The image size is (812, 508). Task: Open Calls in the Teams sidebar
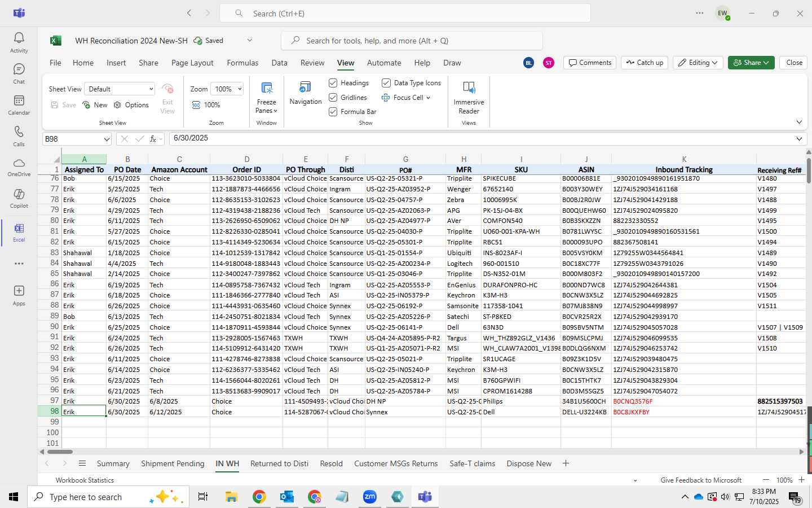coord(19,136)
